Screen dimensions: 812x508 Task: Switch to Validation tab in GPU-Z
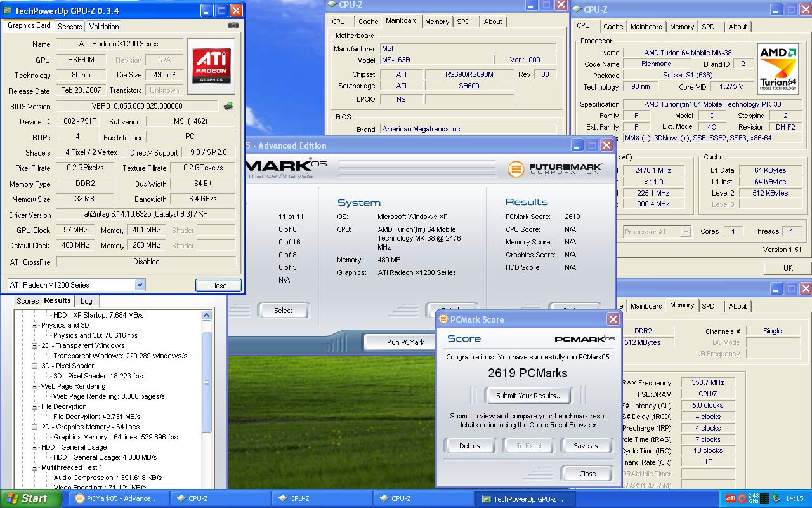click(x=104, y=26)
